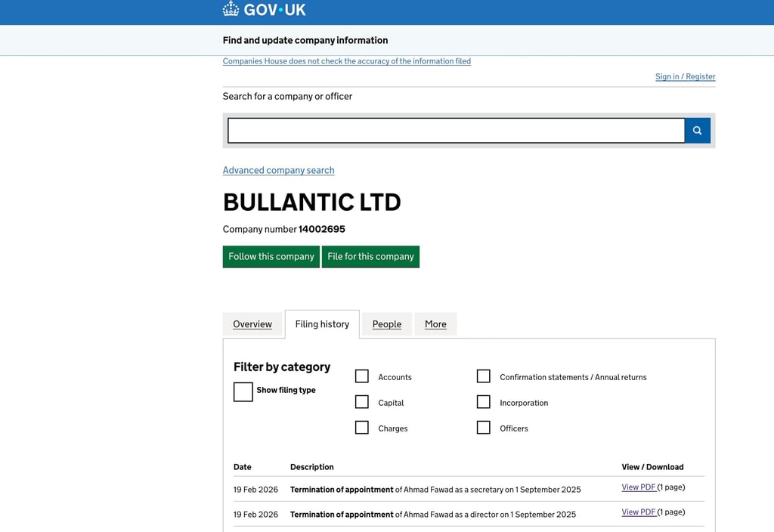Click the magnifying glass search button
Viewport: 774px width, 532px height.
(697, 130)
